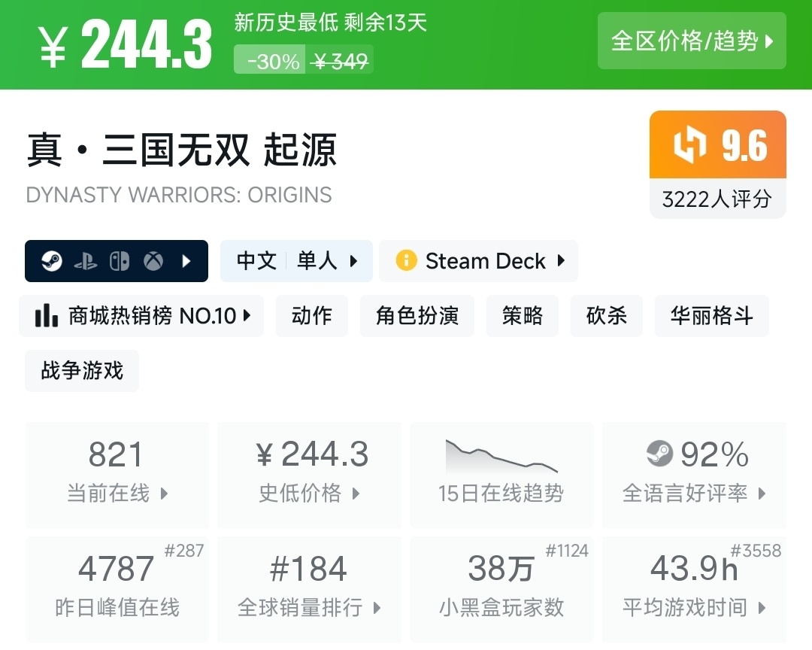Expand the 中文 单人 language details
Image resolution: width=812 pixels, height=650 pixels.
pyautogui.click(x=296, y=261)
